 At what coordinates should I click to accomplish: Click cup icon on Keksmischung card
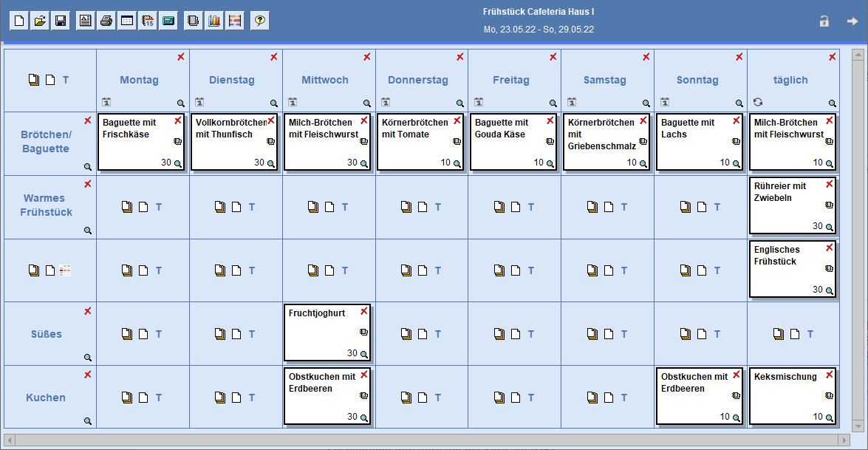point(829,396)
